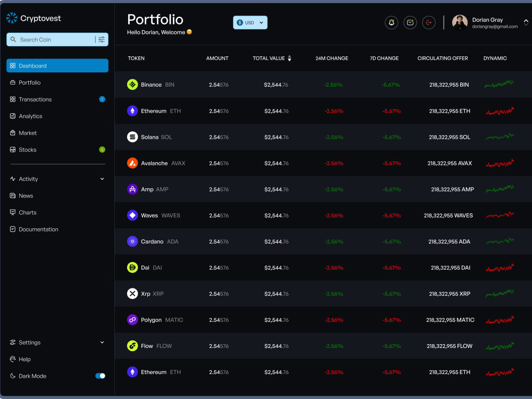Sort by Total Value arrows
This screenshot has width=532, height=399.
coord(289,59)
